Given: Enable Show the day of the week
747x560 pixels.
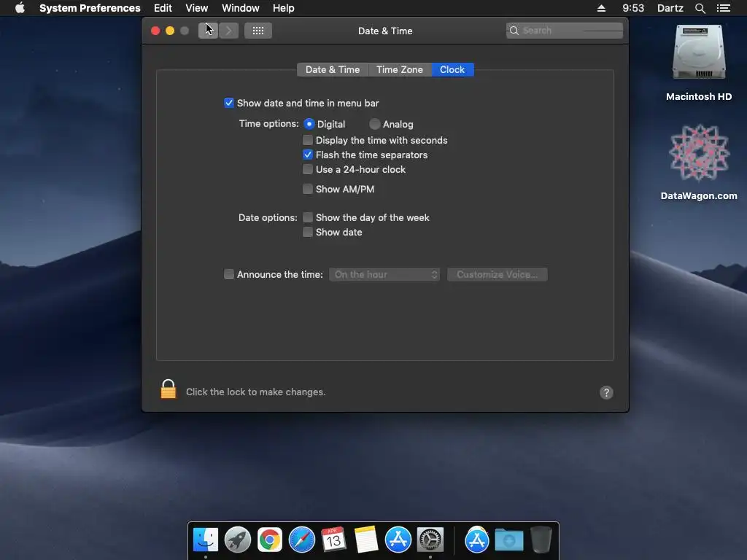Looking at the screenshot, I should 308,217.
